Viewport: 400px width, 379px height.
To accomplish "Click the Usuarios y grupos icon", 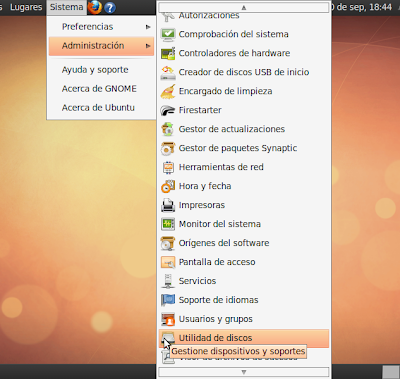I will (168, 319).
